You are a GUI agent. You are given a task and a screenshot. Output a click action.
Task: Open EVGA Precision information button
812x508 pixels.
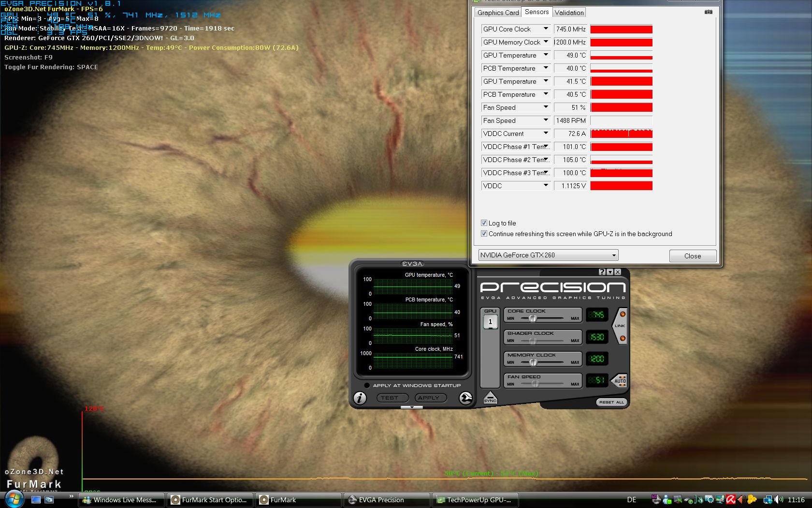tap(360, 398)
